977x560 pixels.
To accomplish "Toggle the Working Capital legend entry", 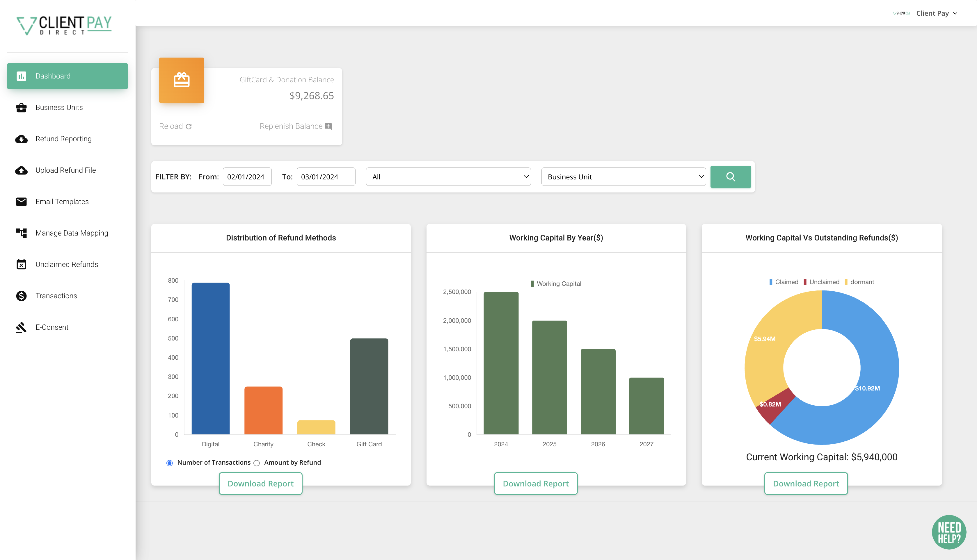I will pyautogui.click(x=556, y=283).
